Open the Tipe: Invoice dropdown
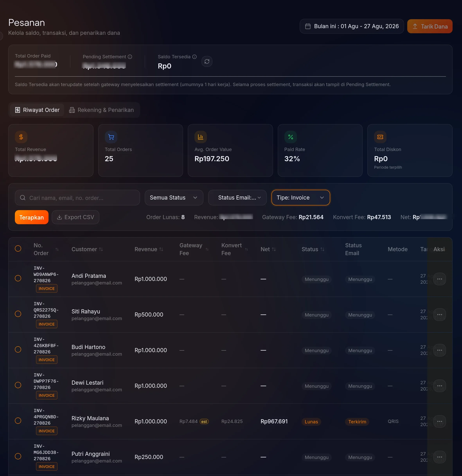This screenshot has height=476, width=462. pyautogui.click(x=301, y=198)
